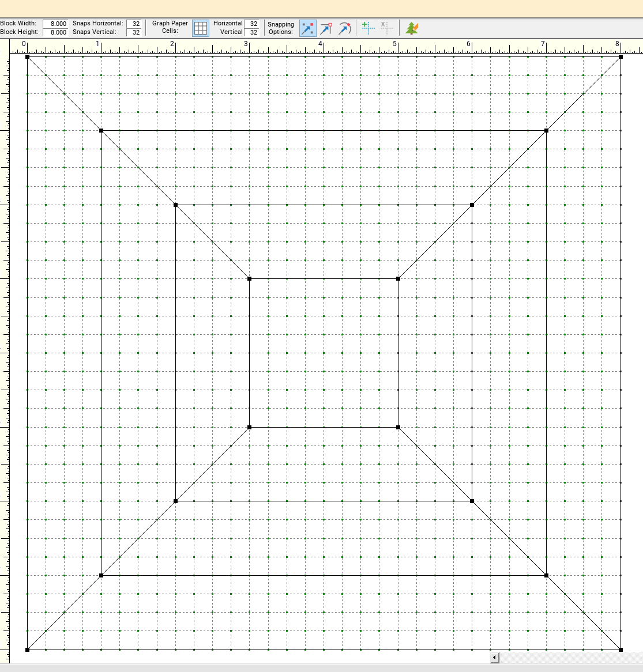Click the Graph Paper Vertical cells field
Image resolution: width=643 pixels, height=672 pixels.
click(252, 32)
